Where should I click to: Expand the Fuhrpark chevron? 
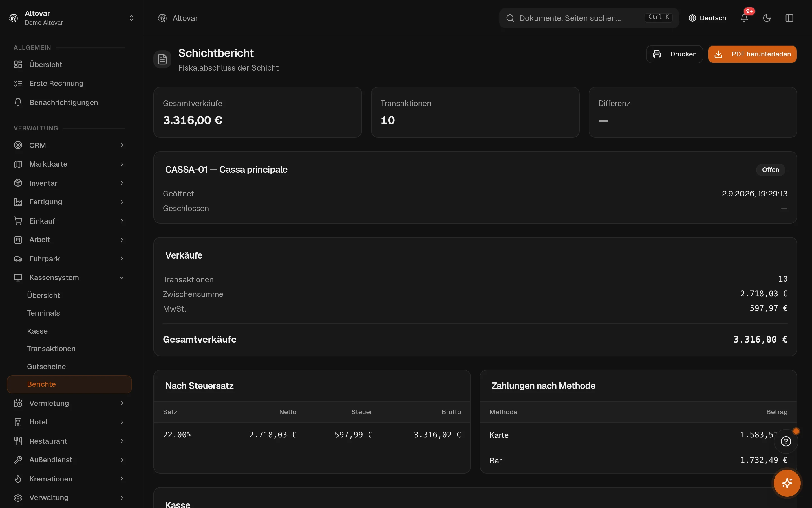click(122, 259)
